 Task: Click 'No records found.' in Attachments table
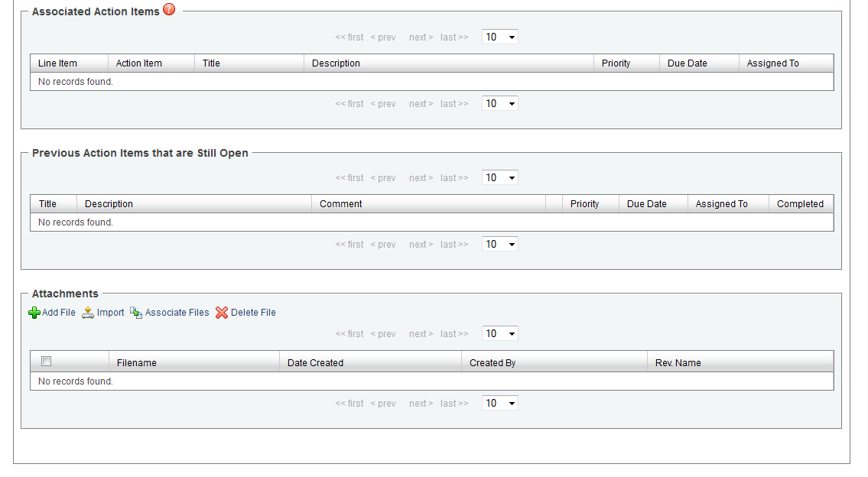click(75, 381)
